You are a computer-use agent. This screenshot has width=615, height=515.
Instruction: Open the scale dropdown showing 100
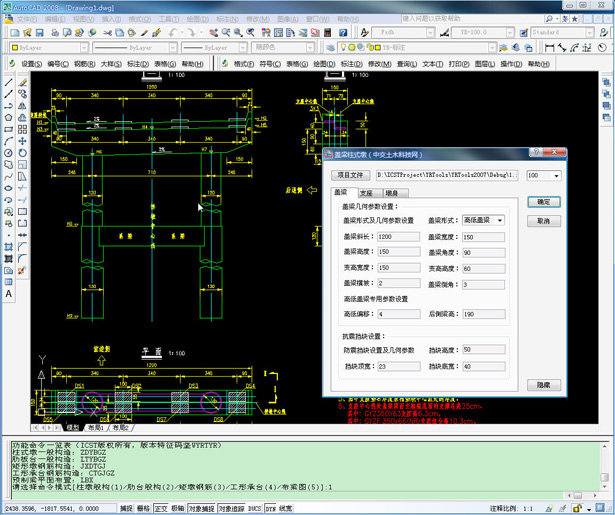[543, 175]
